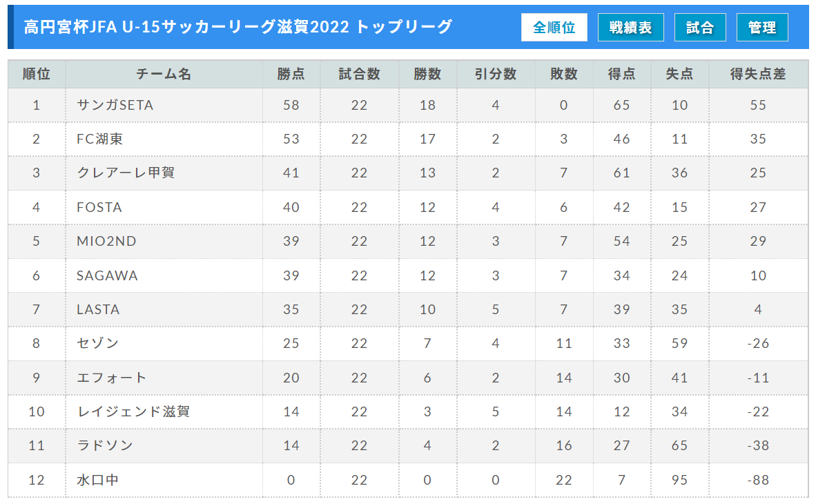Open the 試合 tab

pos(700,28)
